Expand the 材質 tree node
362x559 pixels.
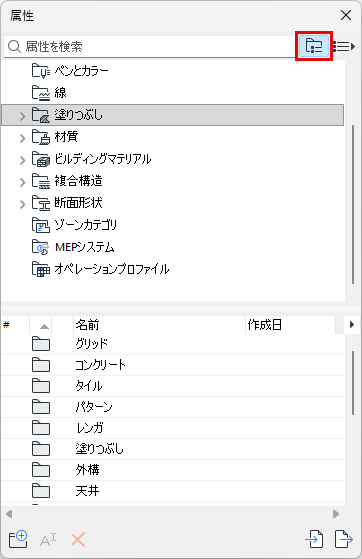tap(22, 138)
